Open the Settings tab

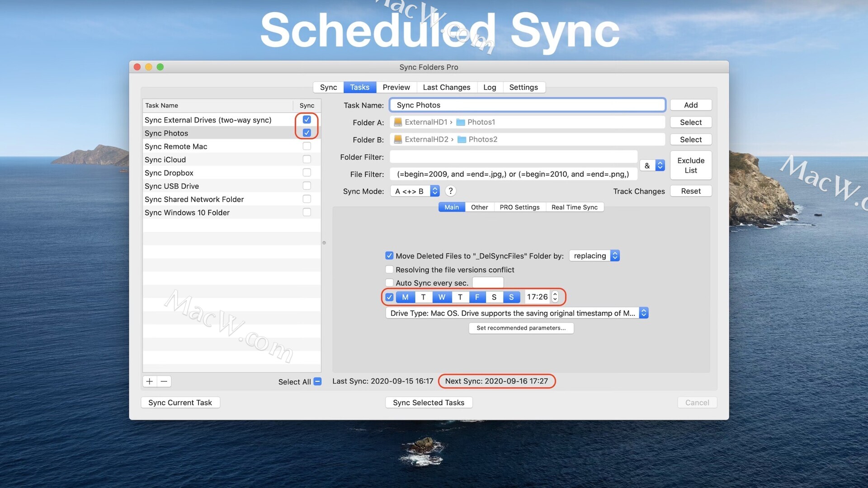524,87
